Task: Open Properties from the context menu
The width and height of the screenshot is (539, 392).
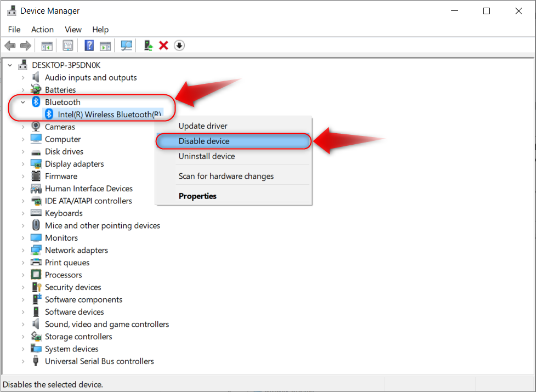Action: coord(197,196)
